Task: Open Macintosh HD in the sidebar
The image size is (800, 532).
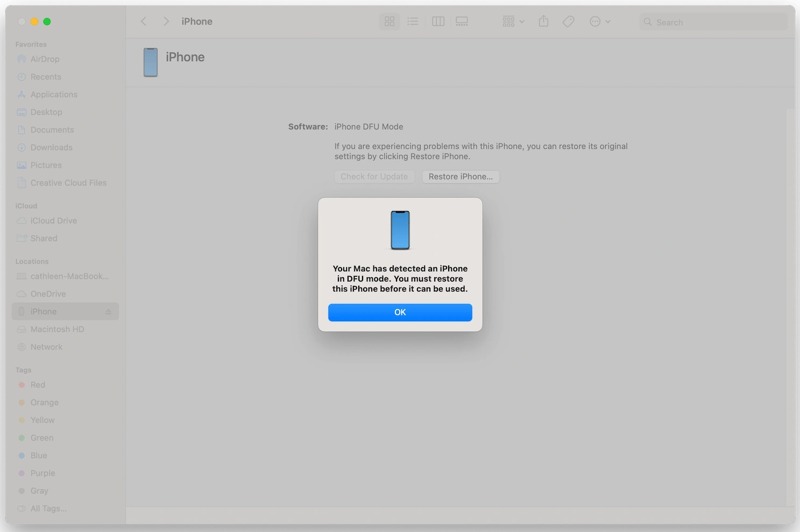Action: coord(65,329)
